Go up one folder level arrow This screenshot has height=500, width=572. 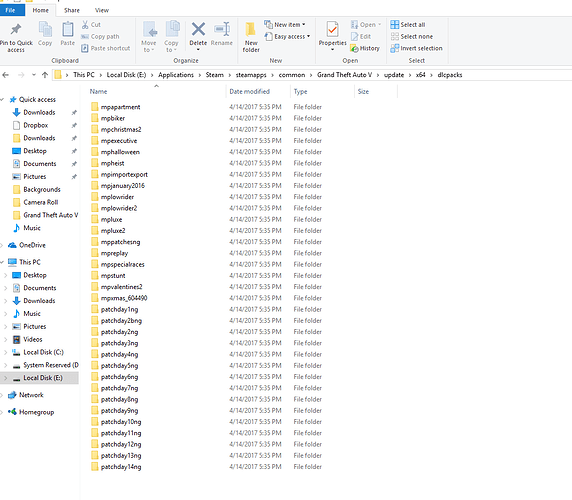45,75
